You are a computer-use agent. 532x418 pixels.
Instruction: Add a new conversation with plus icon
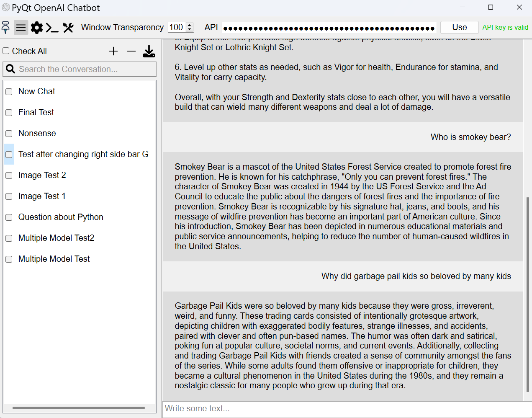113,51
